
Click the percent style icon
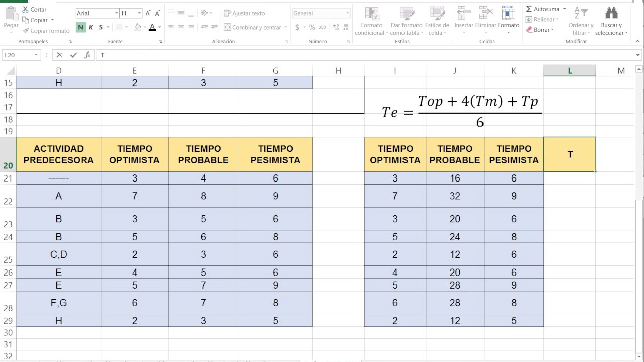[x=312, y=27]
